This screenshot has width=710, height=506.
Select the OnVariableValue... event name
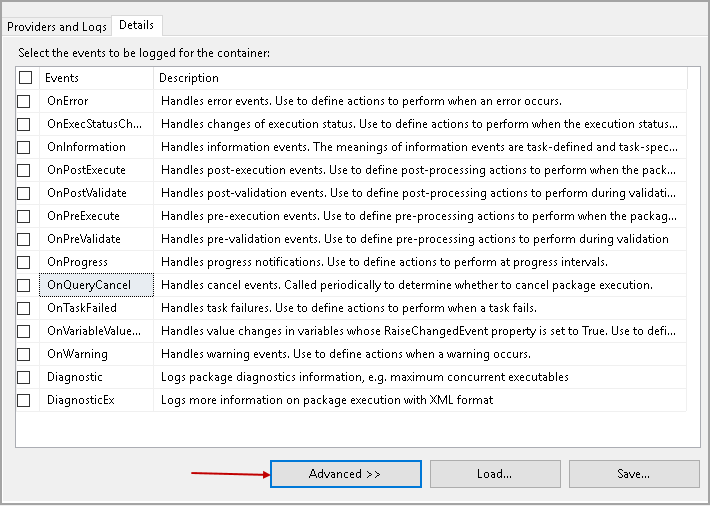pos(94,331)
